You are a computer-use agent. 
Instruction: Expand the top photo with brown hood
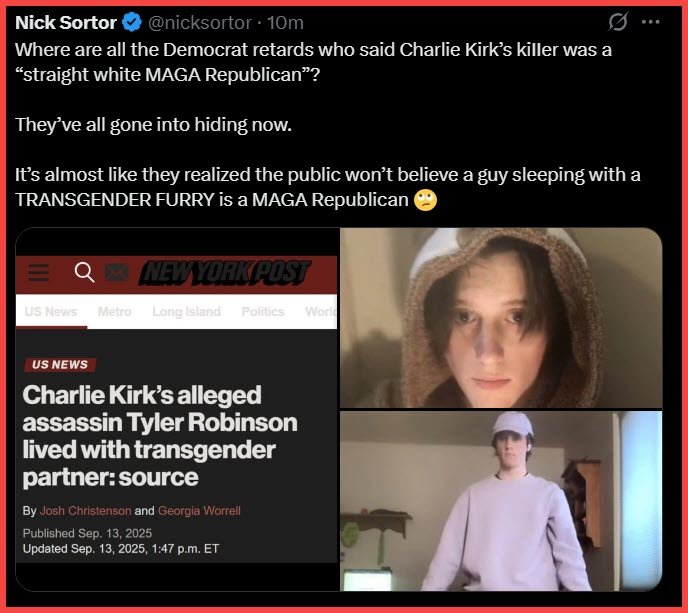pyautogui.click(x=500, y=318)
